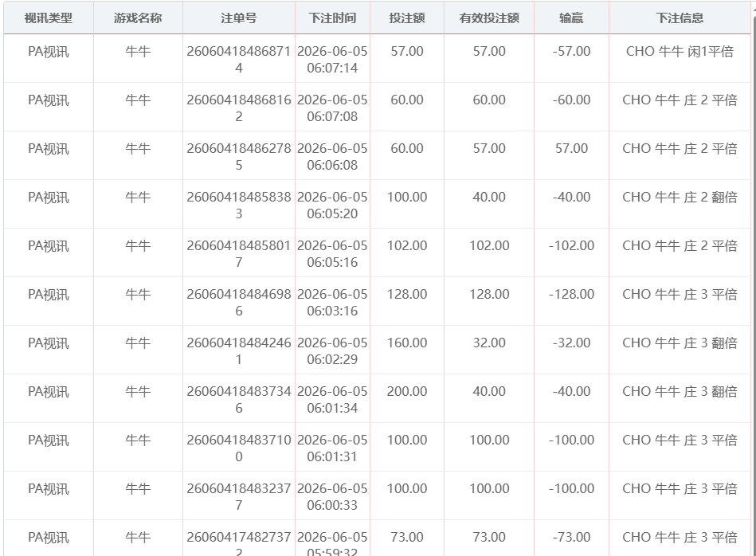This screenshot has height=556, width=756.
Task: Click bet time 06:06:08
Action: tap(332, 166)
